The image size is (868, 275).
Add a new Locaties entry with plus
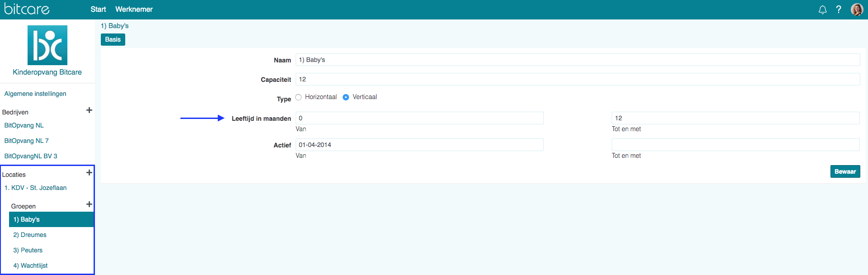tap(89, 173)
